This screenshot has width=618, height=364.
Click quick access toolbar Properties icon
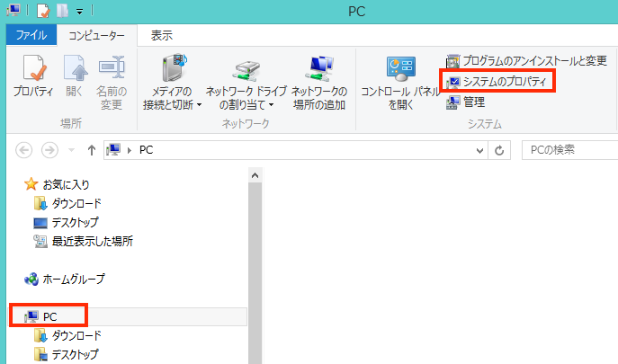coord(43,11)
